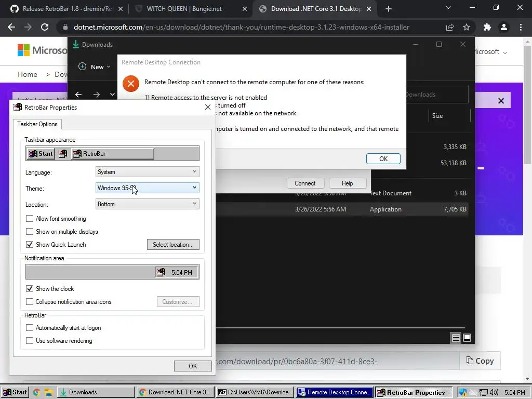Click the Start button on the RetroBar taskbar
532x399 pixels.
pyautogui.click(x=15, y=392)
